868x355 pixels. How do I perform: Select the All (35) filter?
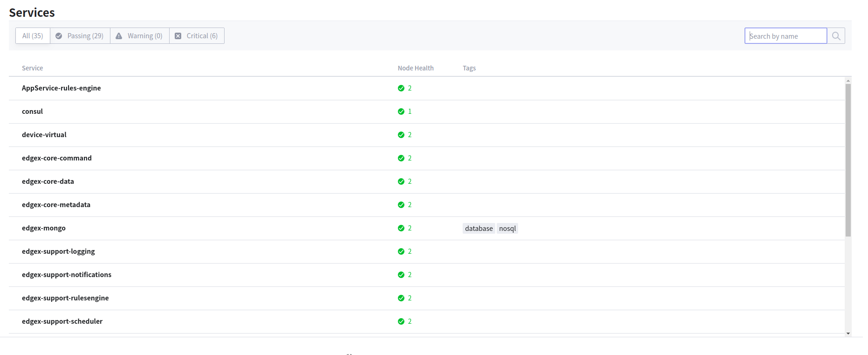point(33,36)
